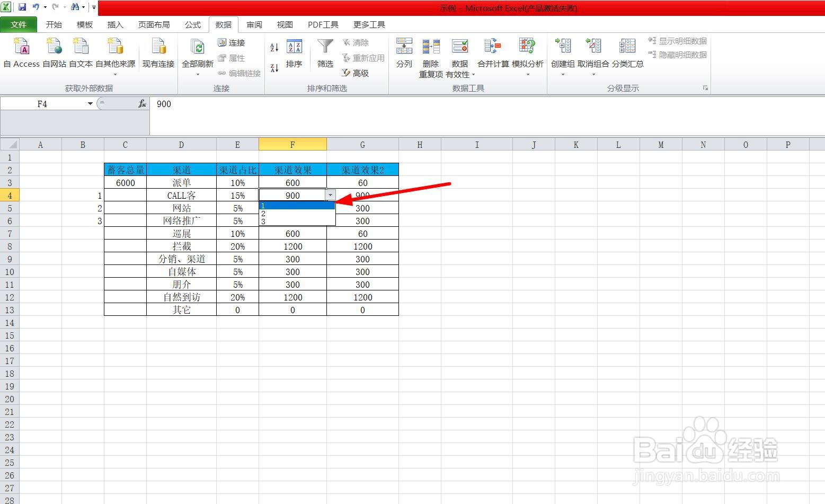Click cell containing 6000
The image size is (825, 504).
click(126, 182)
